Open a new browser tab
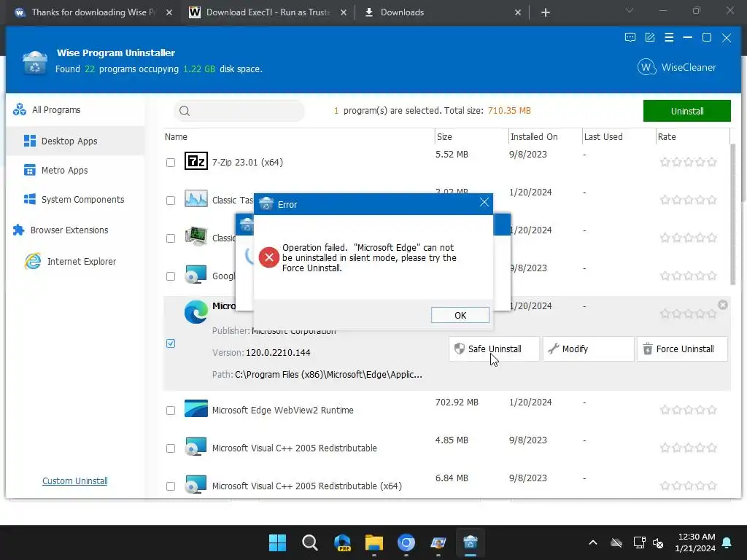The height and width of the screenshot is (560, 747). [x=546, y=12]
